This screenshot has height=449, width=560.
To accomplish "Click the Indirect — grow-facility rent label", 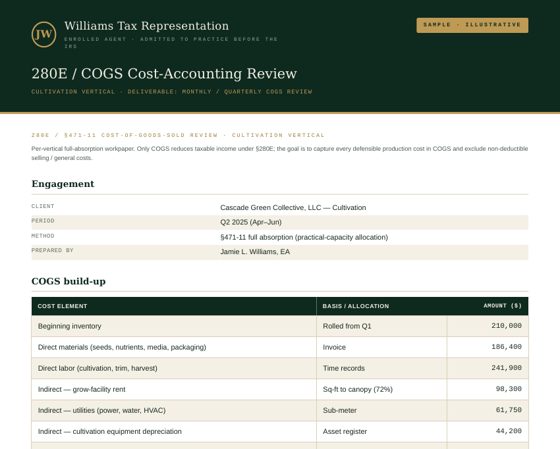I will (82, 389).
